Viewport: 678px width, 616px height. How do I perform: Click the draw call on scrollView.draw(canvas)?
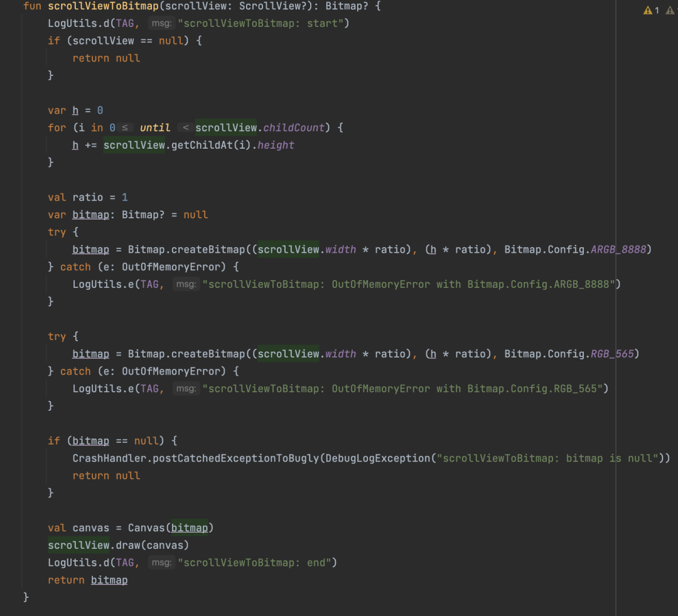(x=128, y=546)
